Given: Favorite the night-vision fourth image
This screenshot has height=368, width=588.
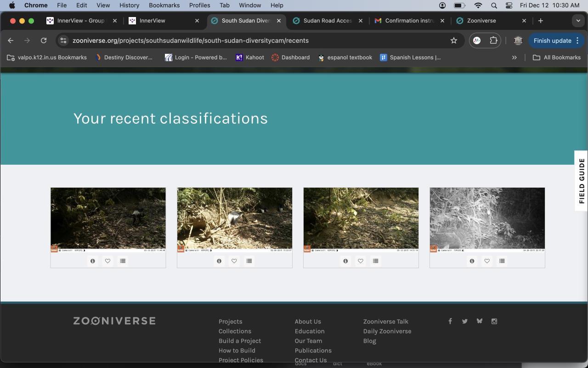Looking at the screenshot, I should pyautogui.click(x=487, y=261).
